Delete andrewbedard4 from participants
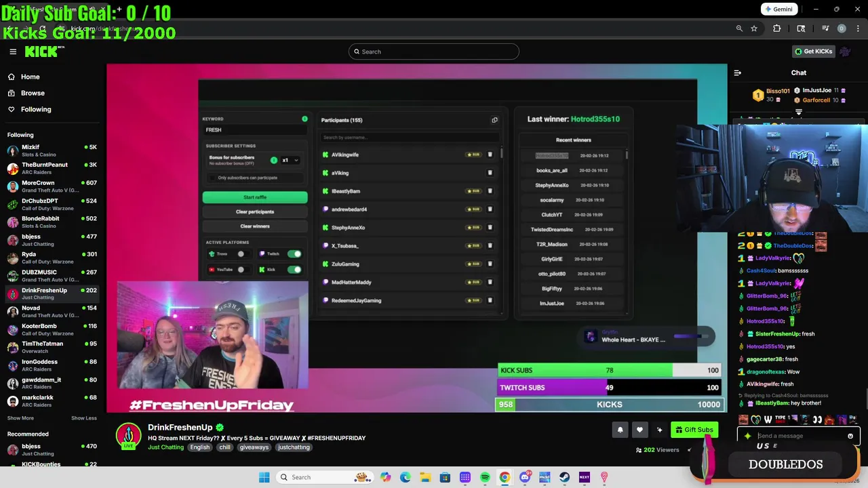Viewport: 868px width, 488px height. [490, 209]
